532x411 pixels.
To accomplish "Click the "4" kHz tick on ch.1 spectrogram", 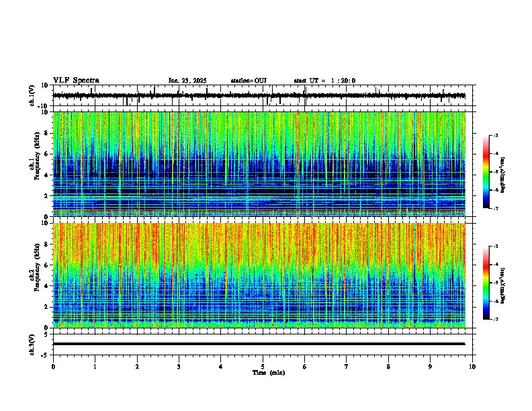I will coord(47,175).
